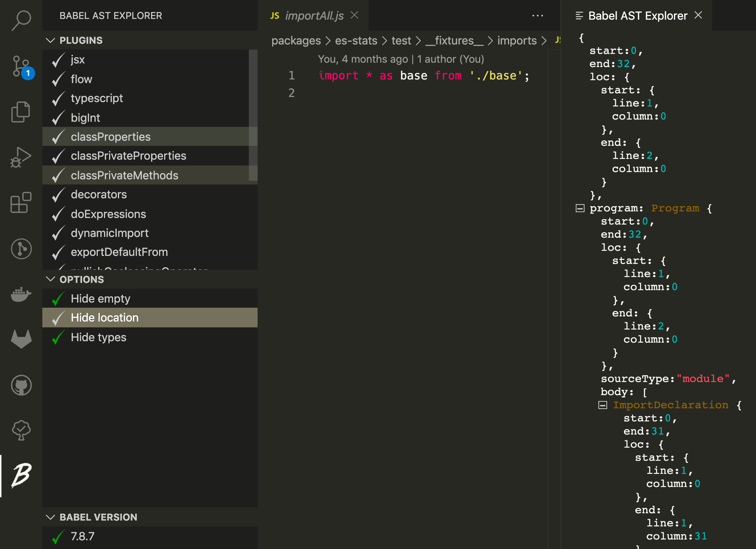756x549 pixels.
Task: Click the './base' string in the code
Action: [x=496, y=76]
